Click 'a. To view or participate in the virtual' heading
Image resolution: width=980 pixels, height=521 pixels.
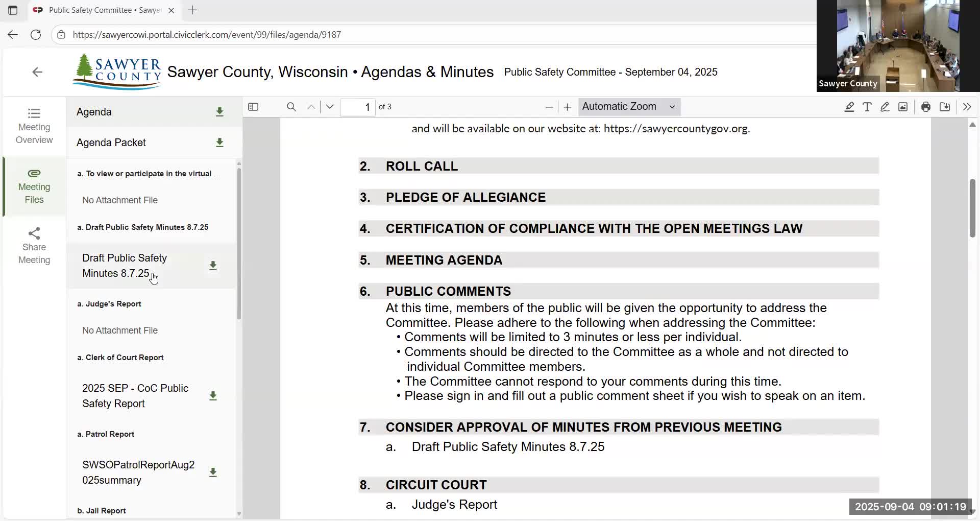coord(148,174)
